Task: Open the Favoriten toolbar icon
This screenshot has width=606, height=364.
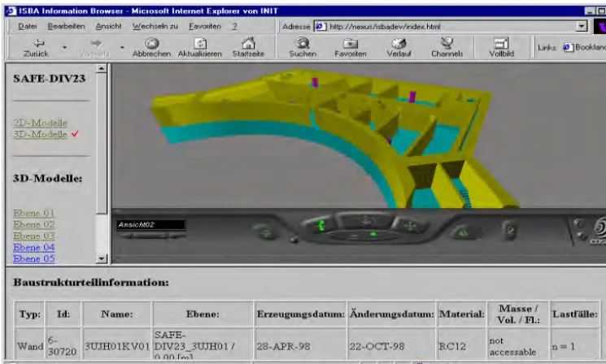Action: tap(351, 43)
